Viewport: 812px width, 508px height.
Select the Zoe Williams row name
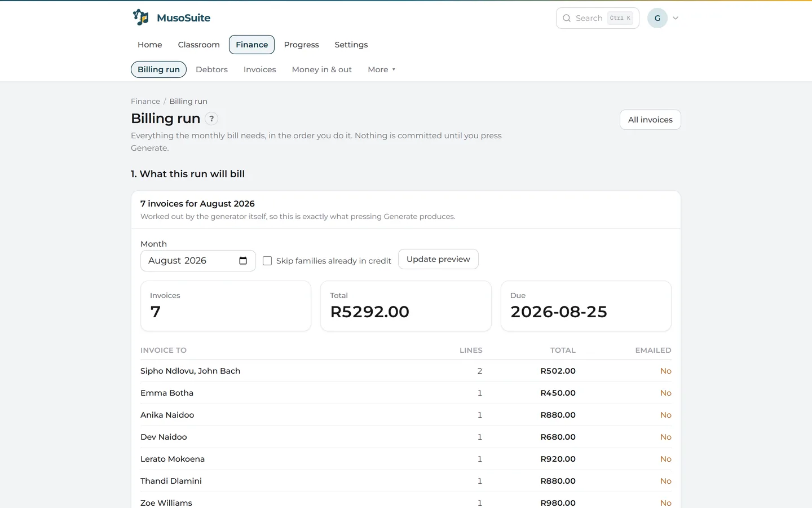coord(166,503)
